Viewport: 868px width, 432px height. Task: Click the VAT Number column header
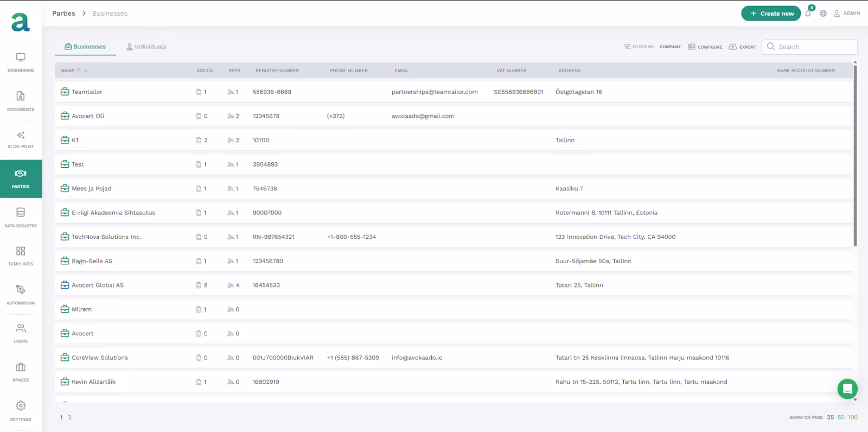point(512,71)
